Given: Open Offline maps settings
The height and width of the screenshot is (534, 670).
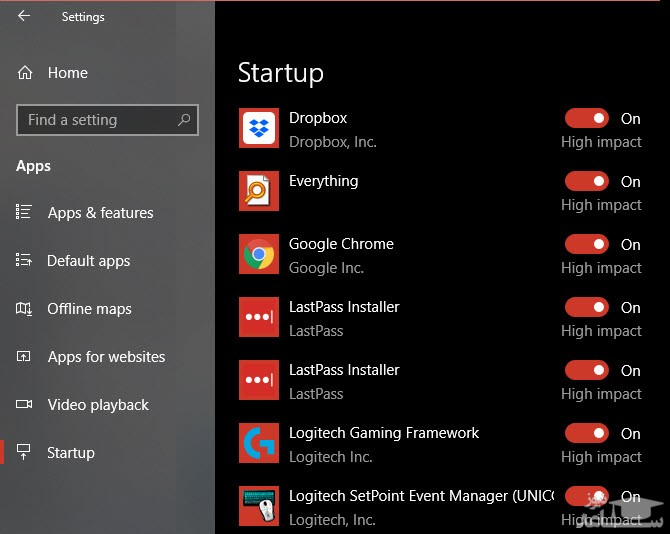Looking at the screenshot, I should (89, 309).
